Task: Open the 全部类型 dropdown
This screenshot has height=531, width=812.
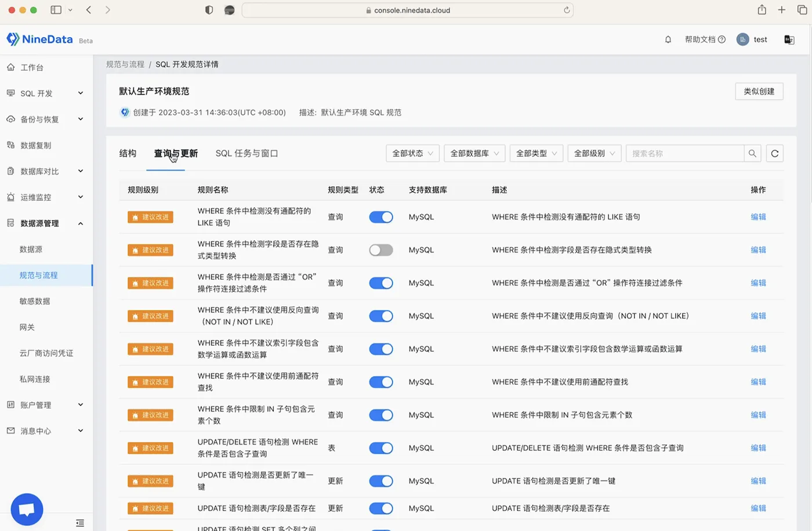Action: tap(536, 153)
